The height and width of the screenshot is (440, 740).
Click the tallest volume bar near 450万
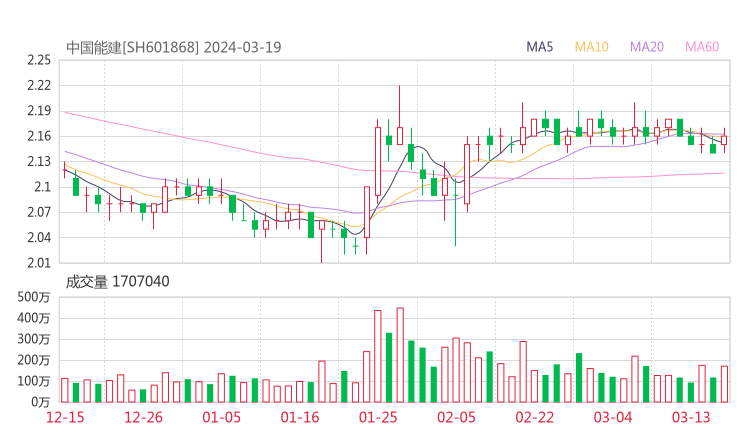click(x=400, y=355)
